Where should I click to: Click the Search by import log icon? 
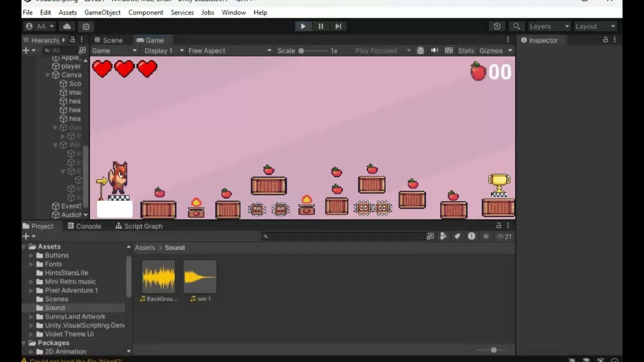471,236
